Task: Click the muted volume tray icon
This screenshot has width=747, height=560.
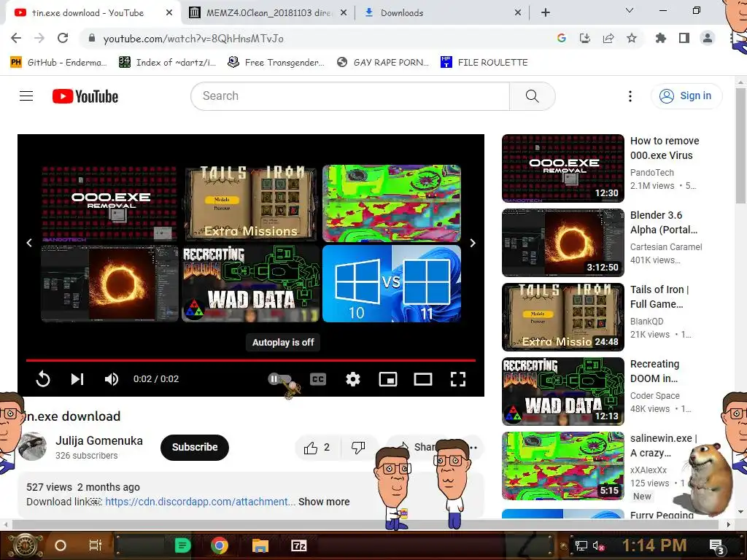Action: [598, 545]
